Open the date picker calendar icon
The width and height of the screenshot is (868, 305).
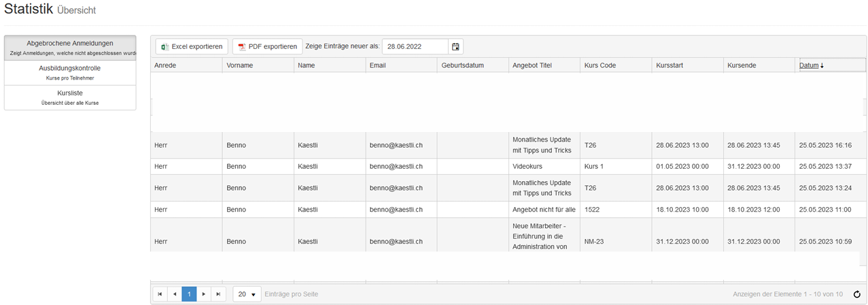tap(455, 46)
